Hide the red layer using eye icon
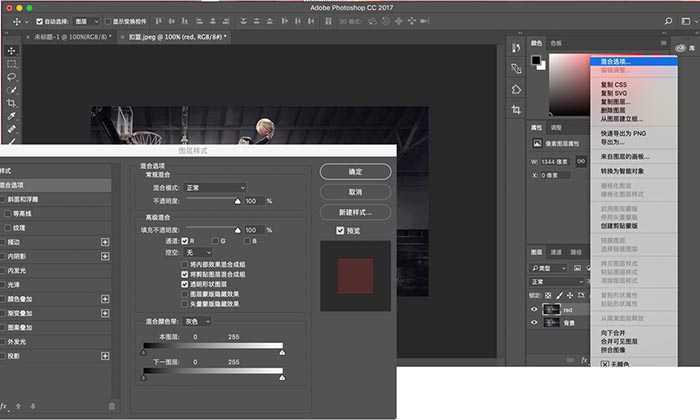The image size is (700, 420). (534, 310)
